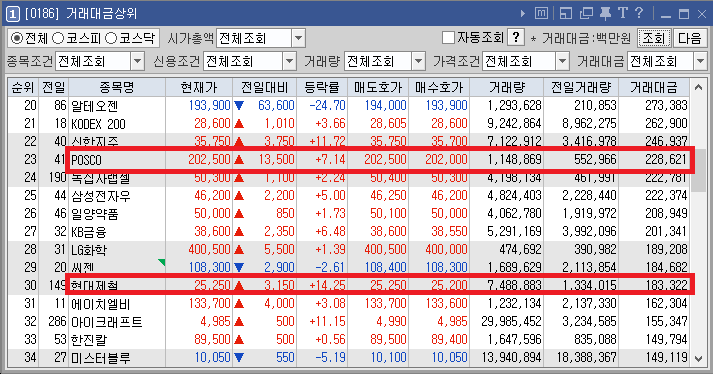Enable the 자동조회 checkbox
The width and height of the screenshot is (713, 374).
pos(448,38)
